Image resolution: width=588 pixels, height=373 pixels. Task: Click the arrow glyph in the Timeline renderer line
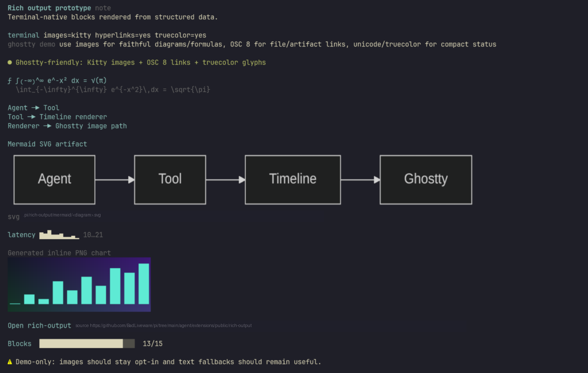pyautogui.click(x=32, y=117)
